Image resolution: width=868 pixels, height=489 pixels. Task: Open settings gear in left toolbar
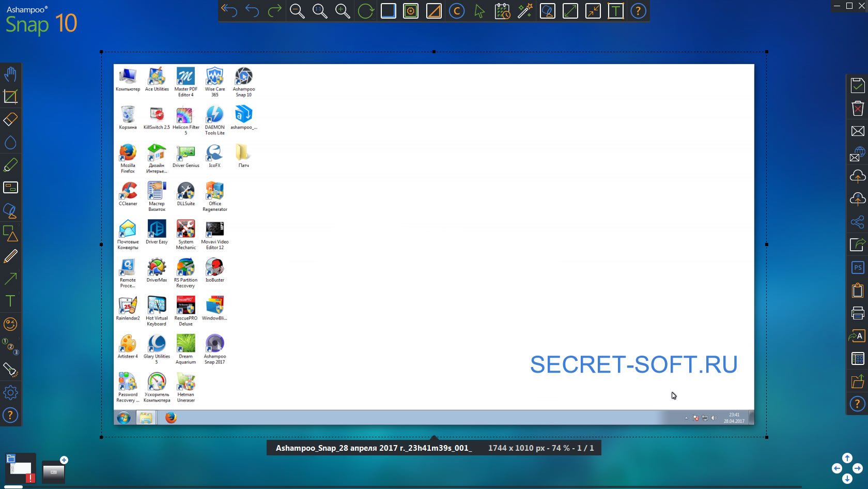(x=10, y=392)
